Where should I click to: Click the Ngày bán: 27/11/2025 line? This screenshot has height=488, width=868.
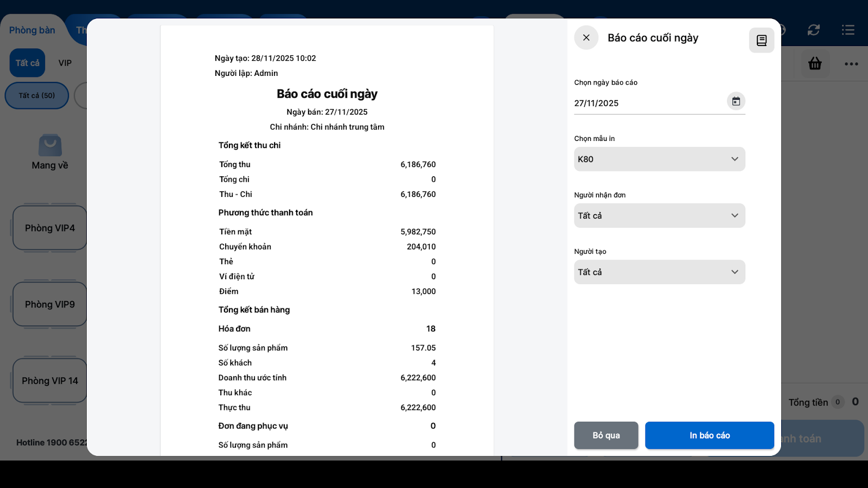coord(327,112)
